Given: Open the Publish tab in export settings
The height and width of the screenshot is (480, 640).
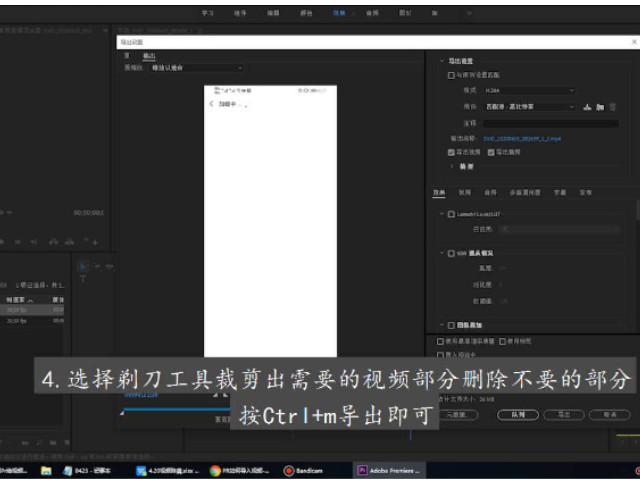Looking at the screenshot, I should click(585, 192).
